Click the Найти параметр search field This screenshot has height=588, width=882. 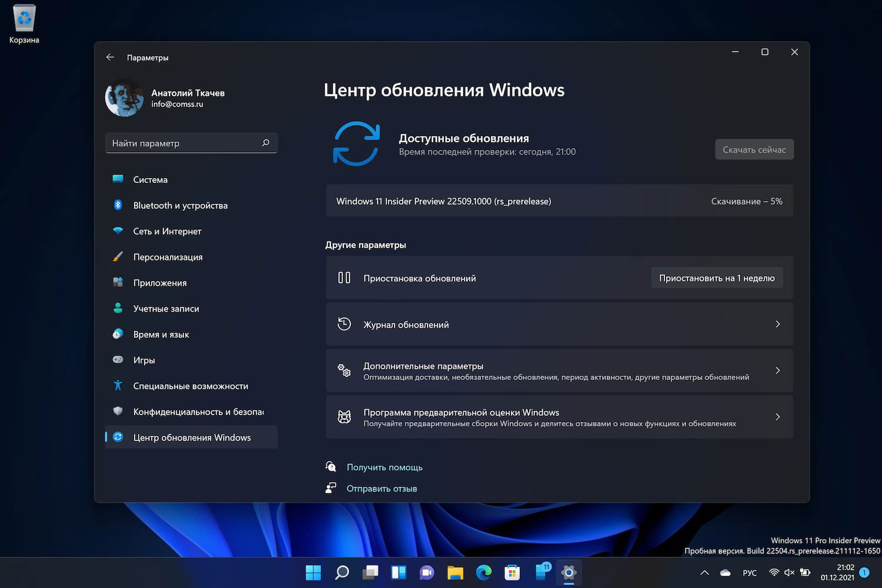(191, 143)
